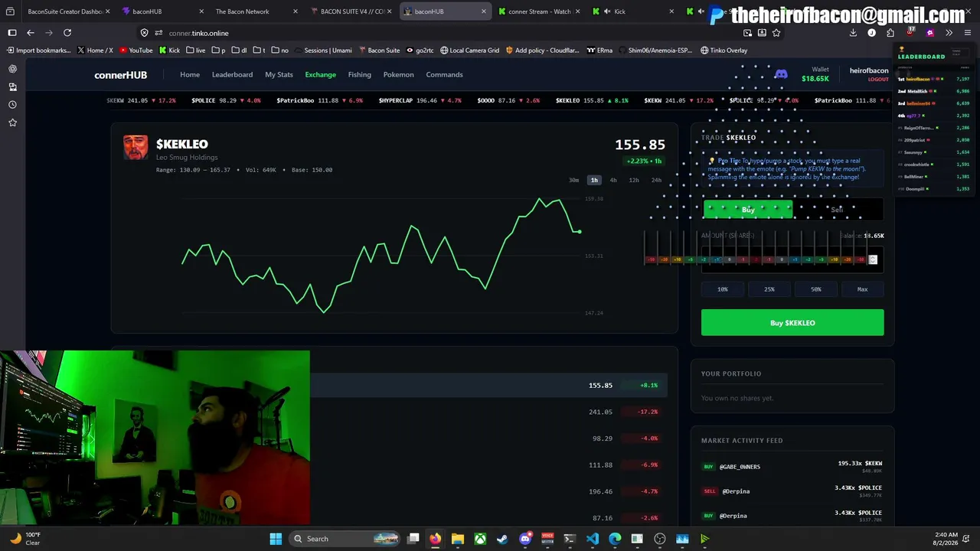980x551 pixels.
Task: Open the terminal icon on the taskbar
Action: click(570, 539)
